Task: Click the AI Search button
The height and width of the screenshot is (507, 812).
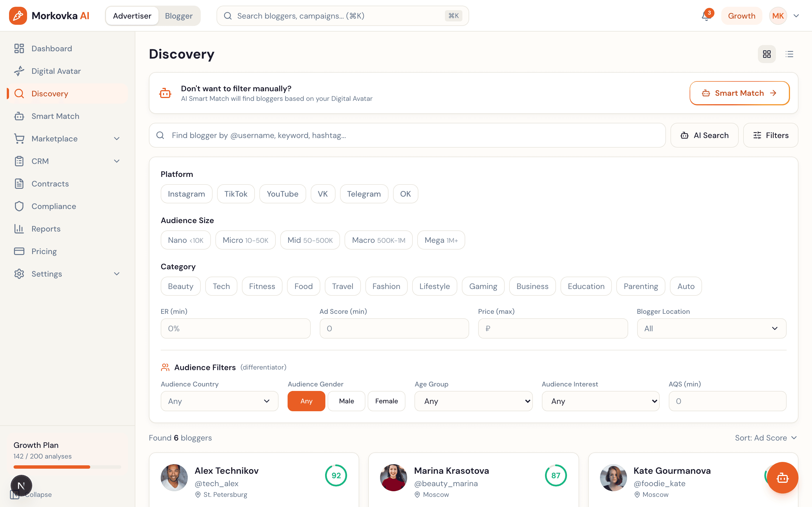Action: pyautogui.click(x=704, y=135)
